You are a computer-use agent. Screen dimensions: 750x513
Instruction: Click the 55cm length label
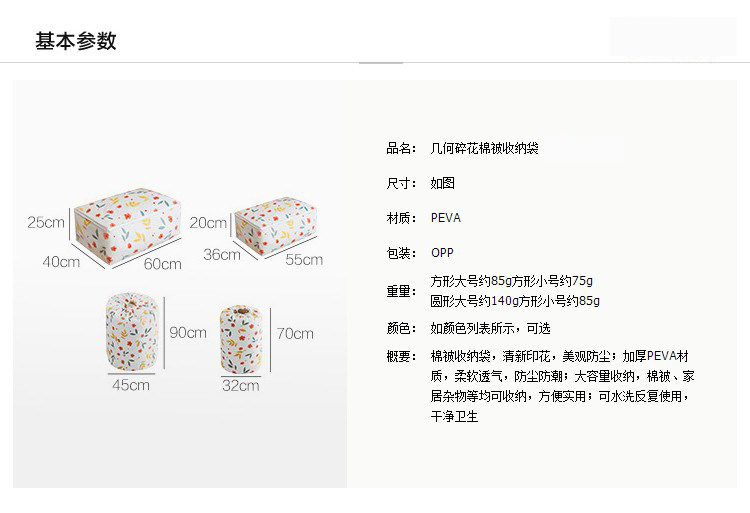pyautogui.click(x=304, y=260)
